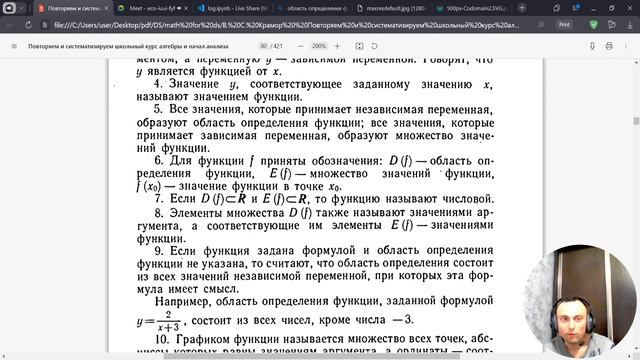Click the file URL address bar
640x360 pixels.
point(287,25)
